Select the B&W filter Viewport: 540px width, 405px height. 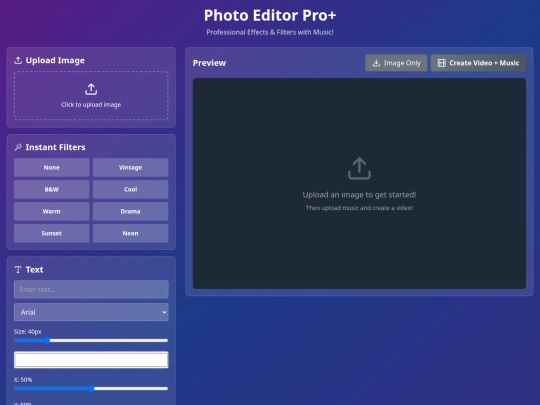point(52,189)
